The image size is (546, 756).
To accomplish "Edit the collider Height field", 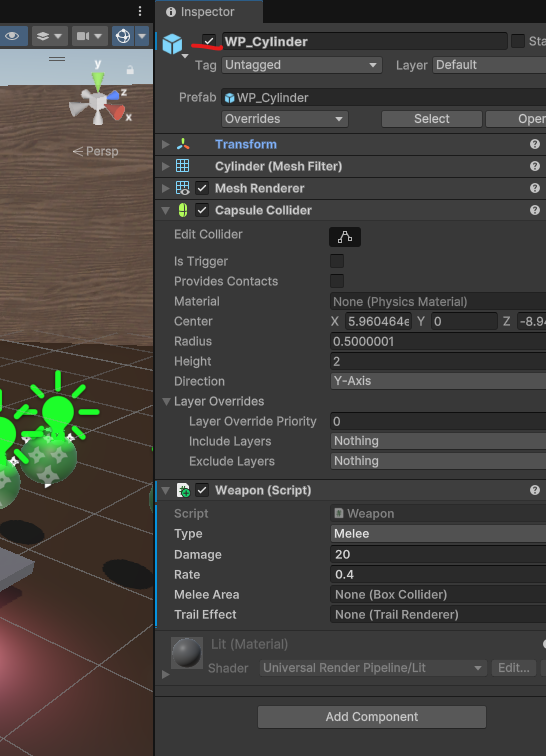I will pyautogui.click(x=438, y=362).
